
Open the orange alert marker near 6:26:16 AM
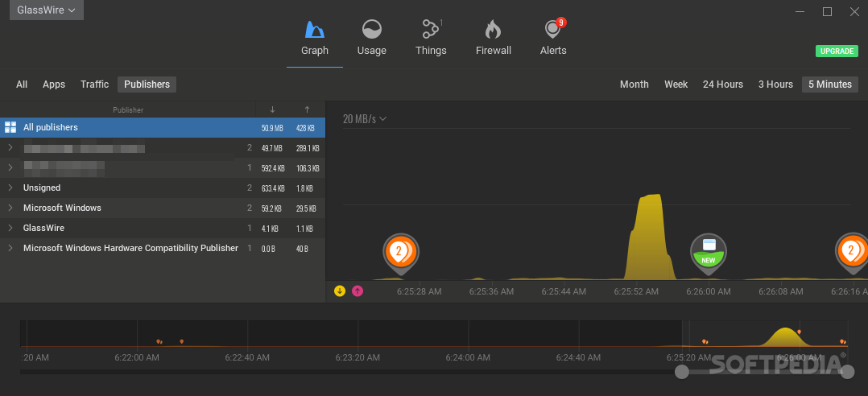853,254
